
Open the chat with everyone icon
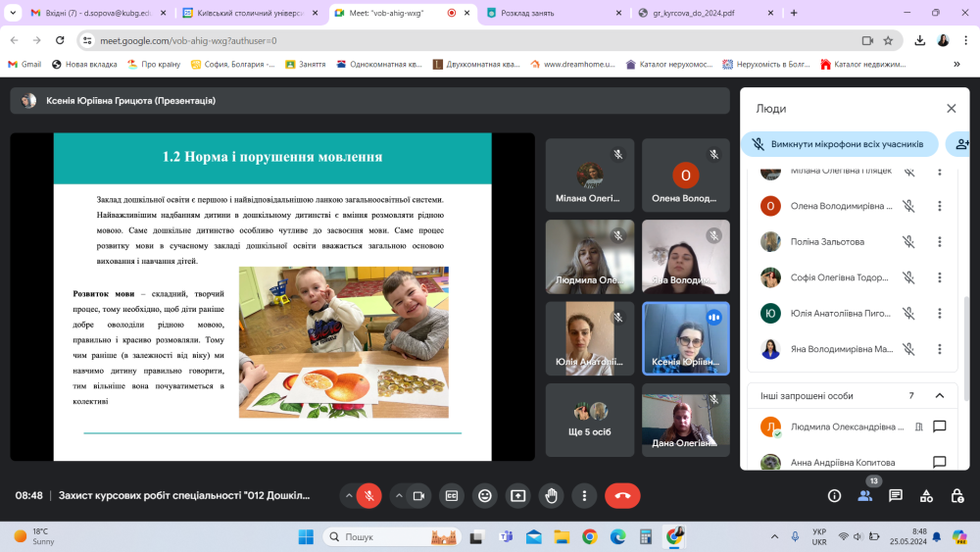[896, 496]
